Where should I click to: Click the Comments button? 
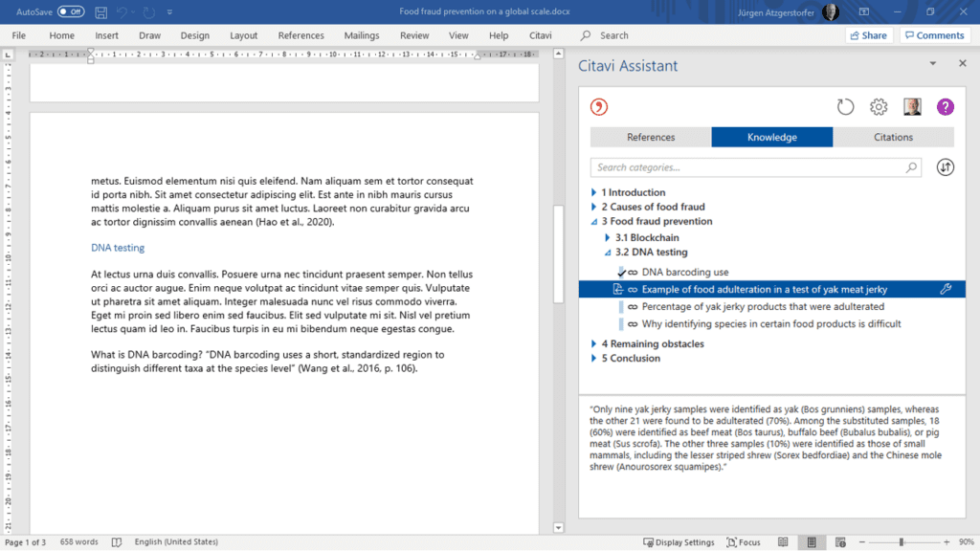click(933, 35)
